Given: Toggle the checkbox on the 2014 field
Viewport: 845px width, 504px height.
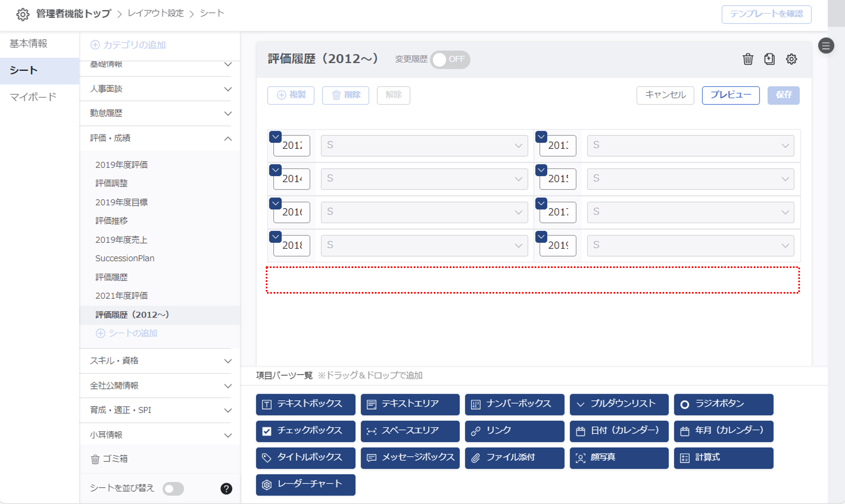Looking at the screenshot, I should [x=275, y=170].
